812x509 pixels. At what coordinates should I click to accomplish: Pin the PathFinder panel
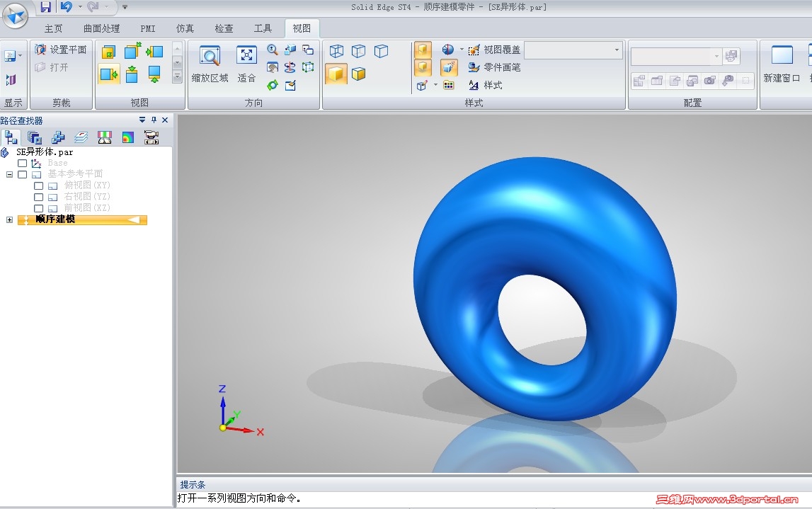click(x=154, y=120)
